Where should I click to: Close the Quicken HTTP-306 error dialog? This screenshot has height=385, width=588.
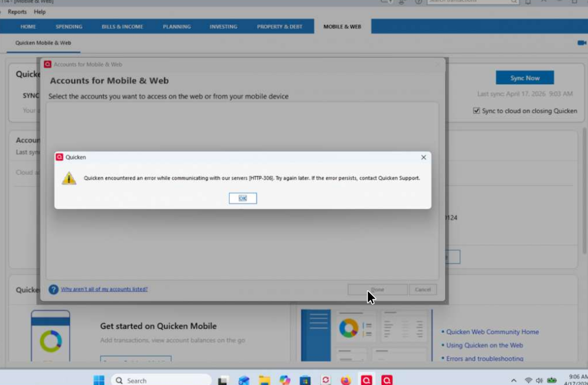click(x=423, y=157)
